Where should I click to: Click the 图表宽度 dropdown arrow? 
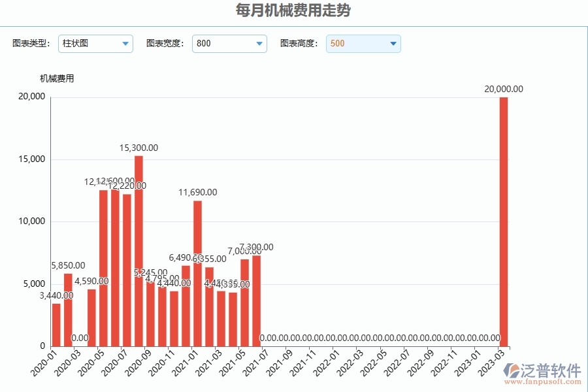(x=259, y=44)
